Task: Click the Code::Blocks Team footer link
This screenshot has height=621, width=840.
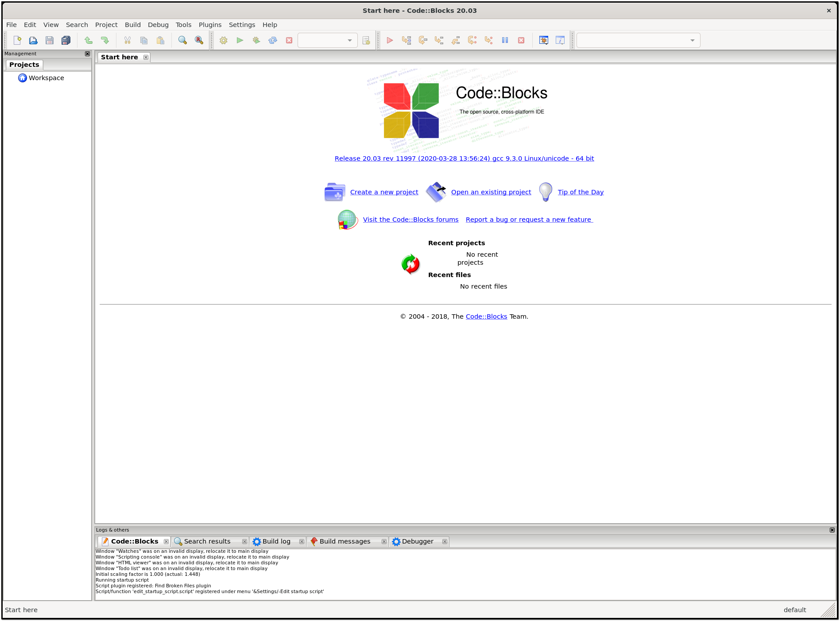Action: [x=486, y=316]
